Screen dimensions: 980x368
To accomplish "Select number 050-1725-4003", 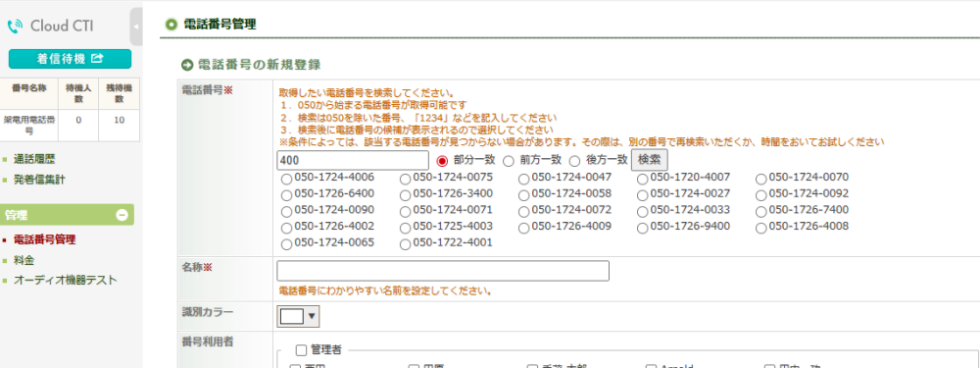I will coord(405,228).
